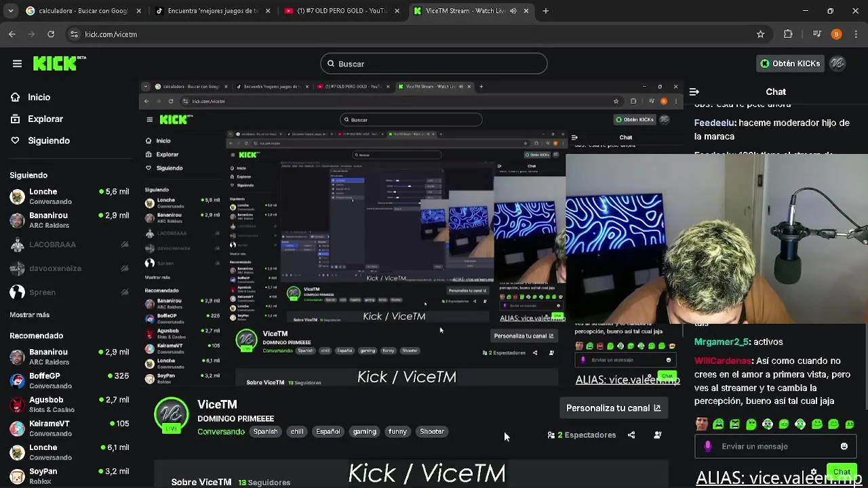The image size is (868, 488).
Task: Select the funny tag
Action: pyautogui.click(x=398, y=432)
